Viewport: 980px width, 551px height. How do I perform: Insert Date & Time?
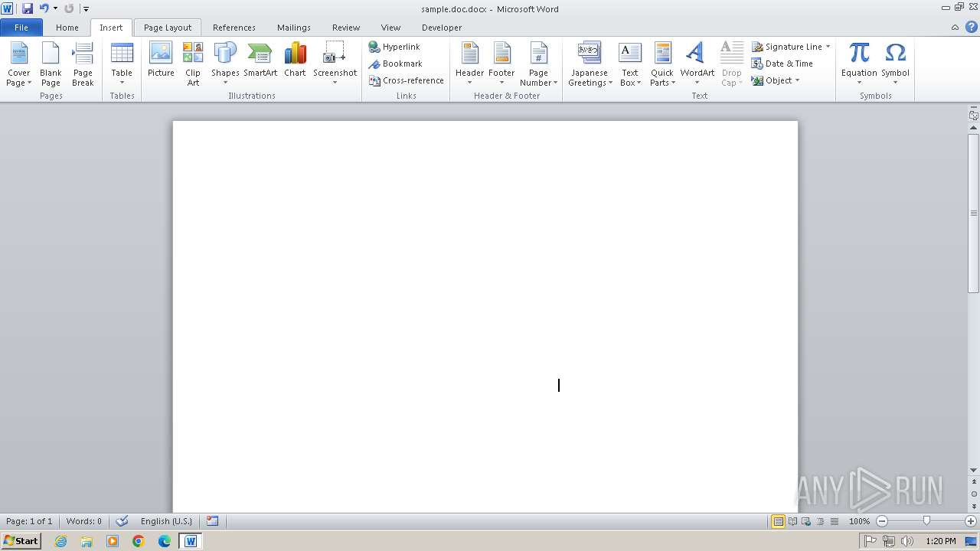tap(782, 64)
